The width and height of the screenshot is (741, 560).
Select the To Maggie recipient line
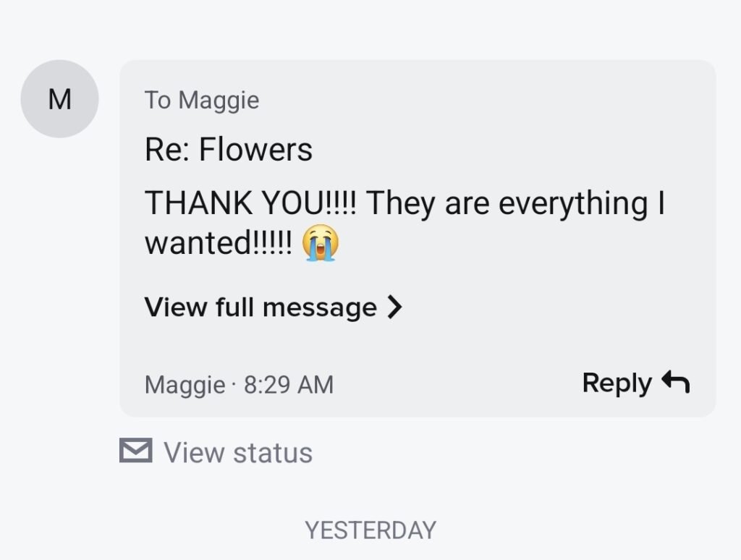coord(201,100)
